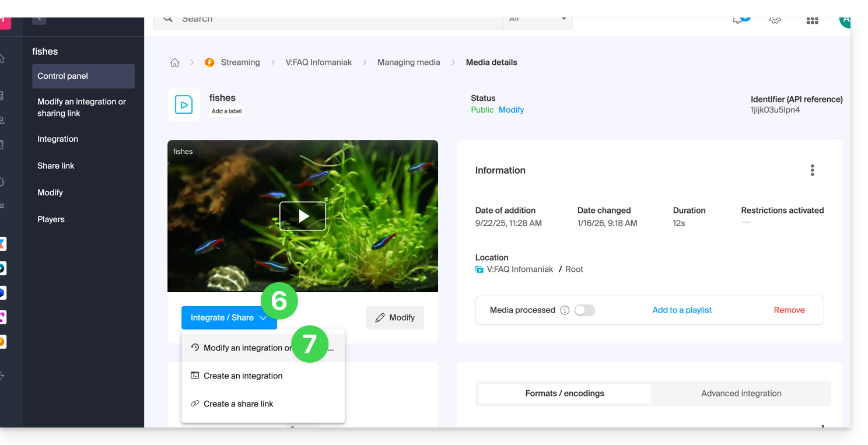
Task: Select Create an integration menu option
Action: 243,376
